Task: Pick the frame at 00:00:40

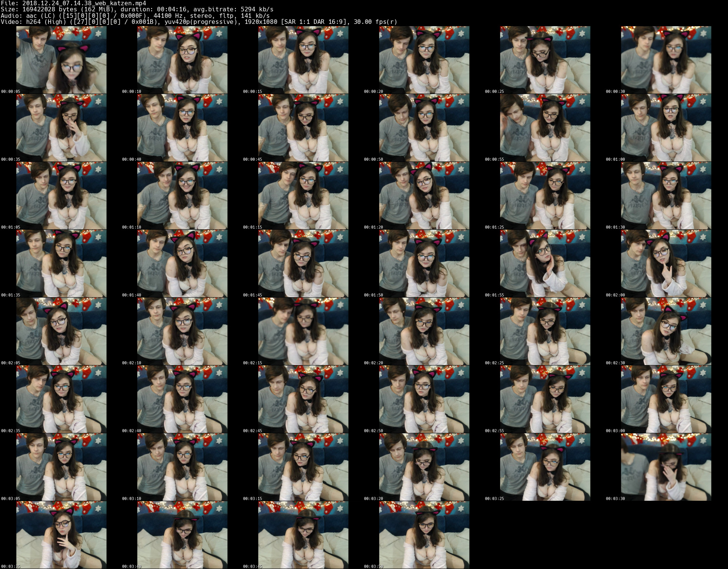Action: pyautogui.click(x=182, y=128)
